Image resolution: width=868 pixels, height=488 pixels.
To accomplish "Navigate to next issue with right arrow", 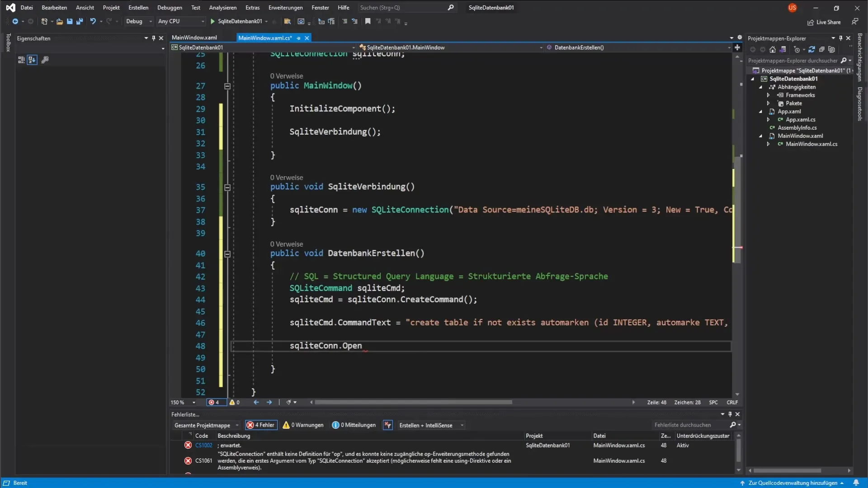I will 269,402.
